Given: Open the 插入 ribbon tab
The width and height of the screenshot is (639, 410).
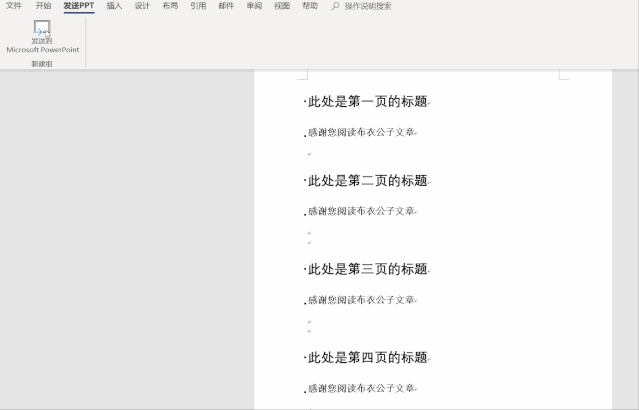Looking at the screenshot, I should point(114,6).
